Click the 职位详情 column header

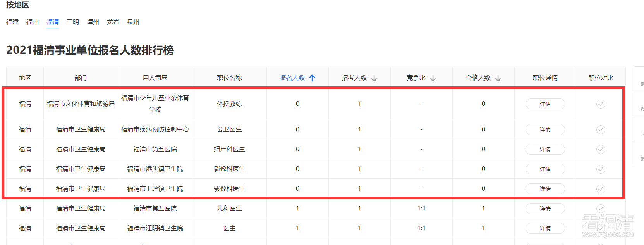click(545, 78)
